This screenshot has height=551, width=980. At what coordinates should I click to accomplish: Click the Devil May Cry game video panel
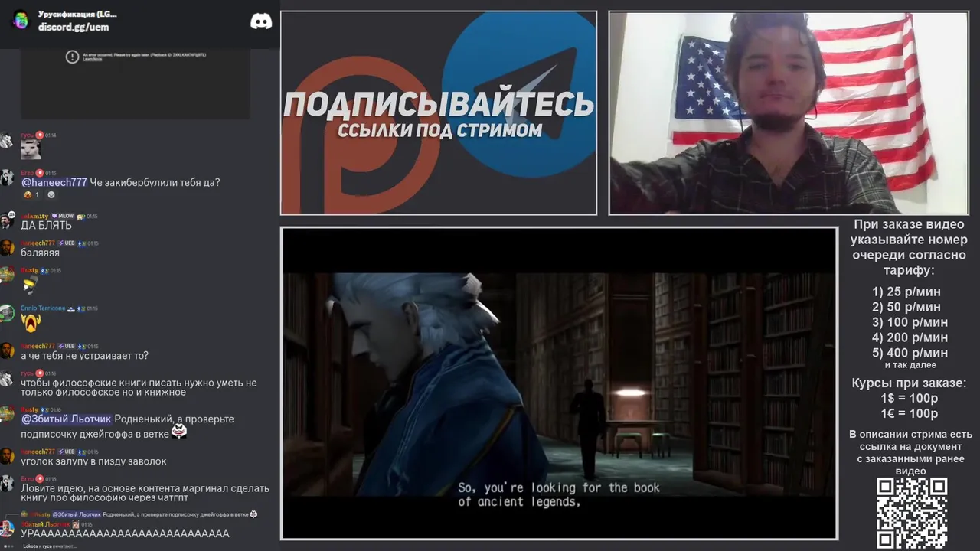point(559,383)
